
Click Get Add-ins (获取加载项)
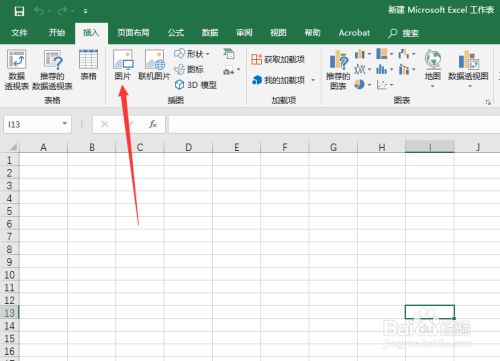[278, 60]
